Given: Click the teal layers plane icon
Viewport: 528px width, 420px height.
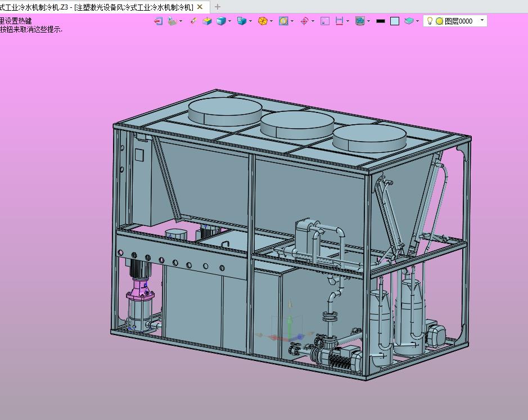Looking at the screenshot, I should point(409,21).
